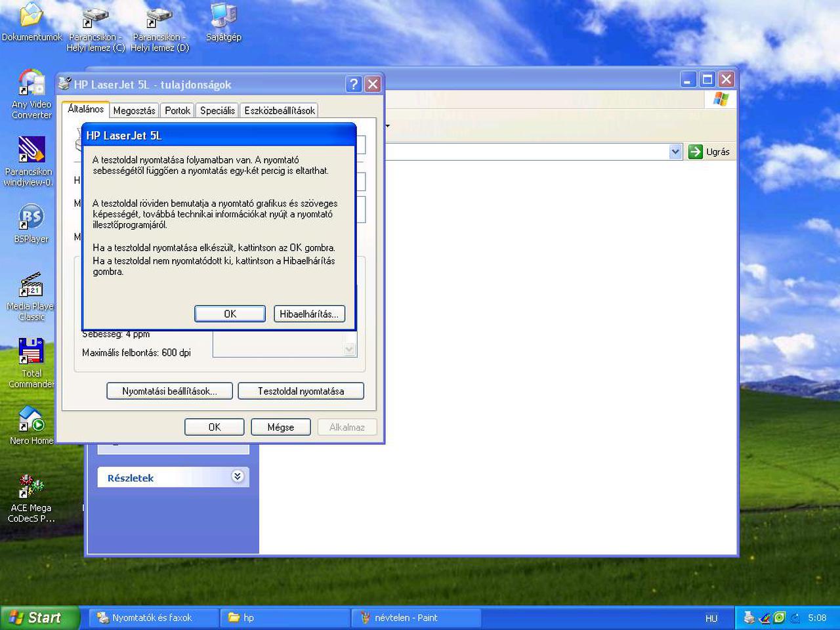Open the windjview shortcut icon

pos(31,150)
